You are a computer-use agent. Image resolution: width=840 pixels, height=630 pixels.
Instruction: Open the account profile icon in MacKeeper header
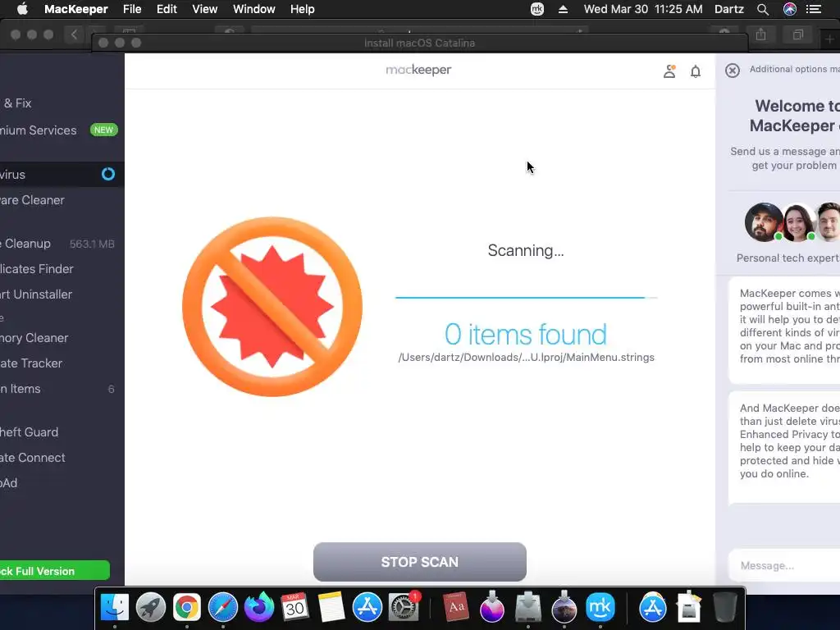[x=669, y=71]
